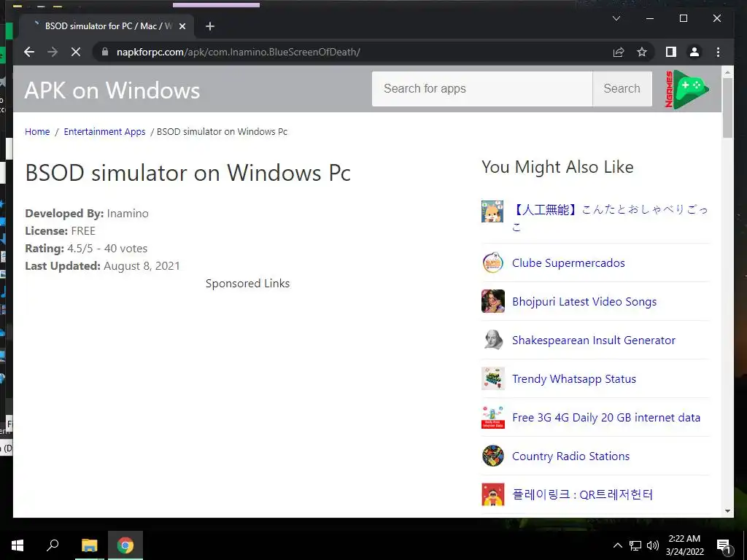This screenshot has width=747, height=560.
Task: Open tab search chevron
Action: 616,18
